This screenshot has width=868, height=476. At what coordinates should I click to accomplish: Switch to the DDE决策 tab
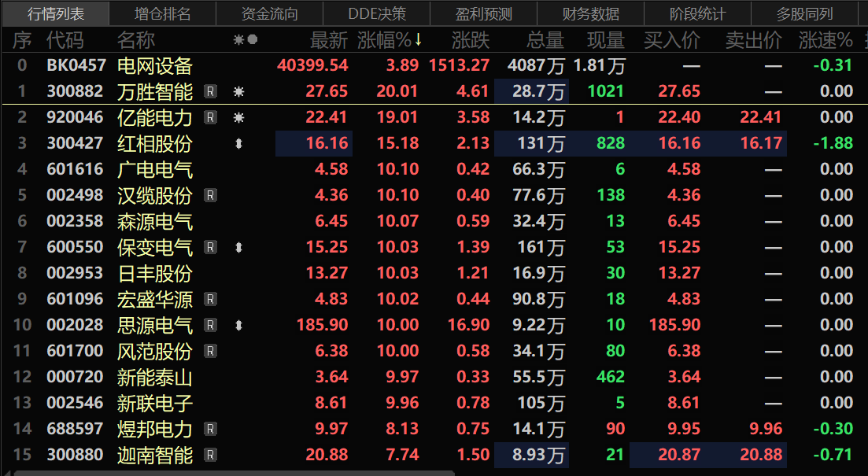[x=376, y=14]
